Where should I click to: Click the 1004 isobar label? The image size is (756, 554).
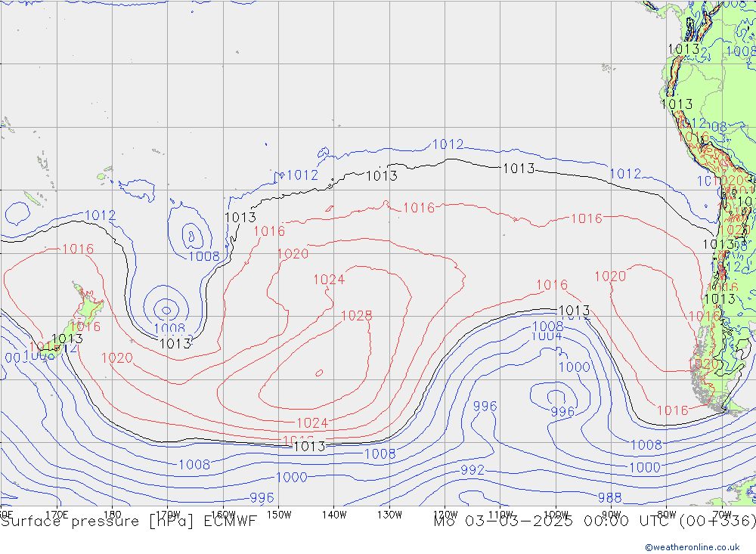tap(547, 336)
